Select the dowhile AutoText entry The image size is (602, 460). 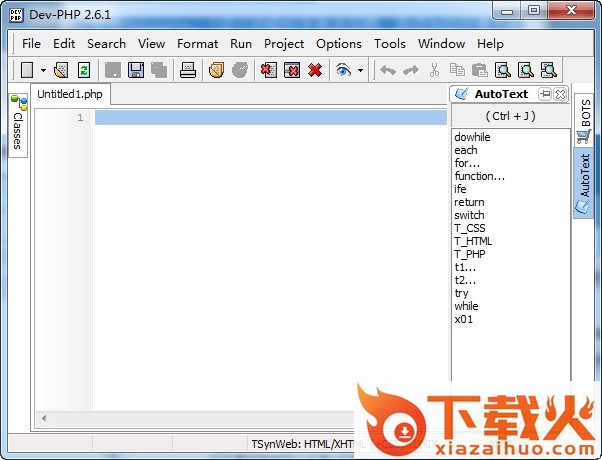click(472, 137)
